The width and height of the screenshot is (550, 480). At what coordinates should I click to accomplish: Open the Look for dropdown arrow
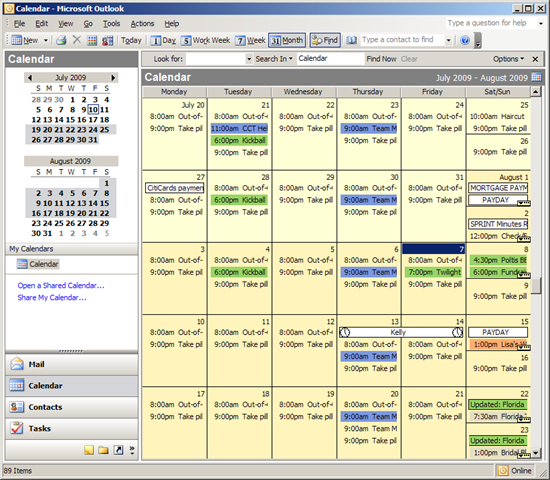tap(249, 59)
